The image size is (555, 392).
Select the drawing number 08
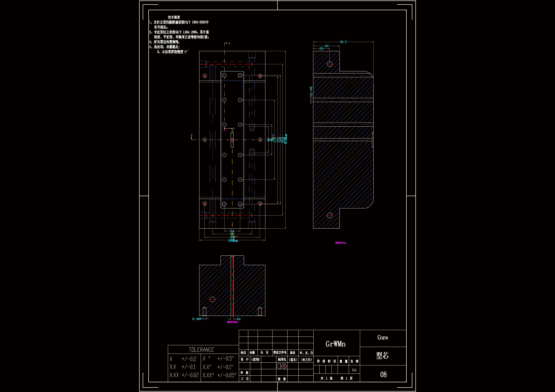383,374
